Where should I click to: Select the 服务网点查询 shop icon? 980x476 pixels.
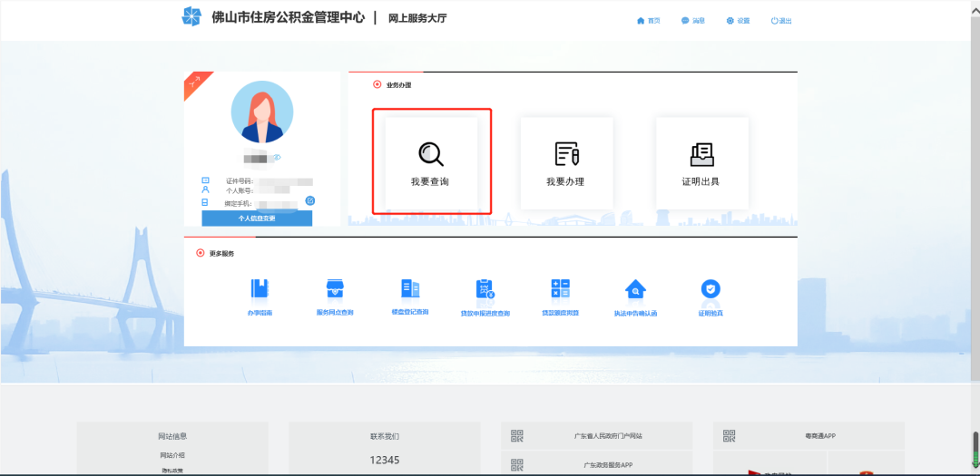pos(335,288)
